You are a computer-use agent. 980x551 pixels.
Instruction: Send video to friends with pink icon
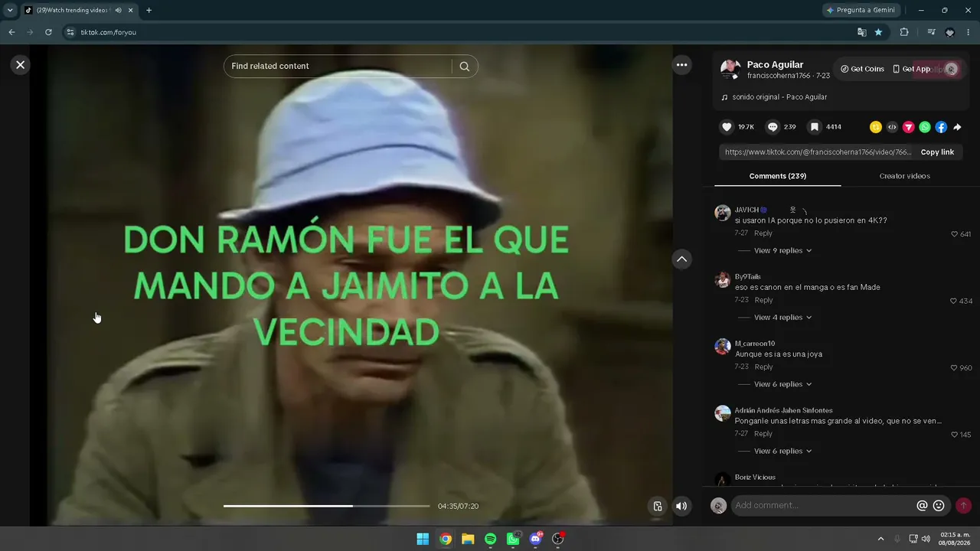point(908,127)
